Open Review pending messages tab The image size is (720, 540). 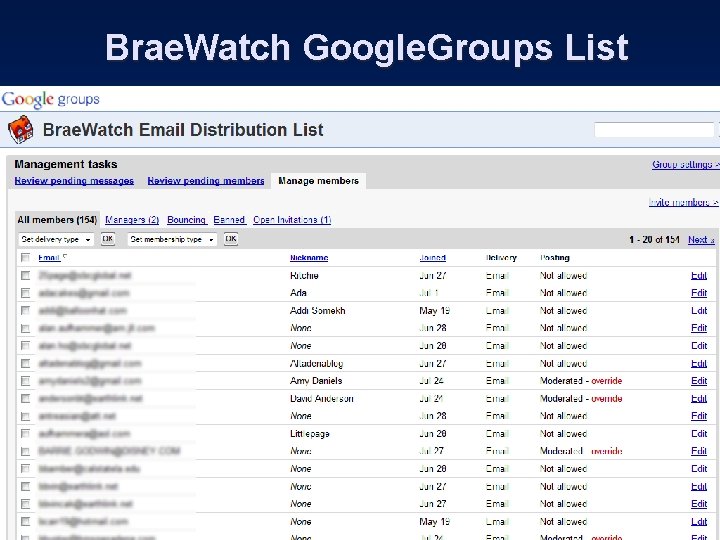click(74, 181)
